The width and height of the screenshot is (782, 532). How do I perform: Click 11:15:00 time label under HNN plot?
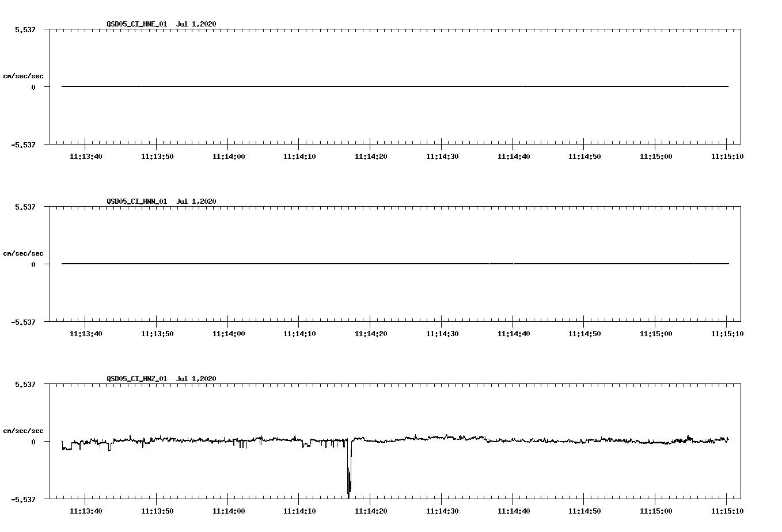click(x=656, y=334)
